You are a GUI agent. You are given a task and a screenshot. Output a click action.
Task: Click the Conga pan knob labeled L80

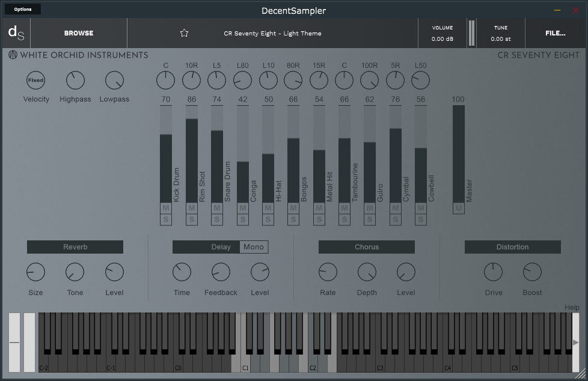coord(242,81)
